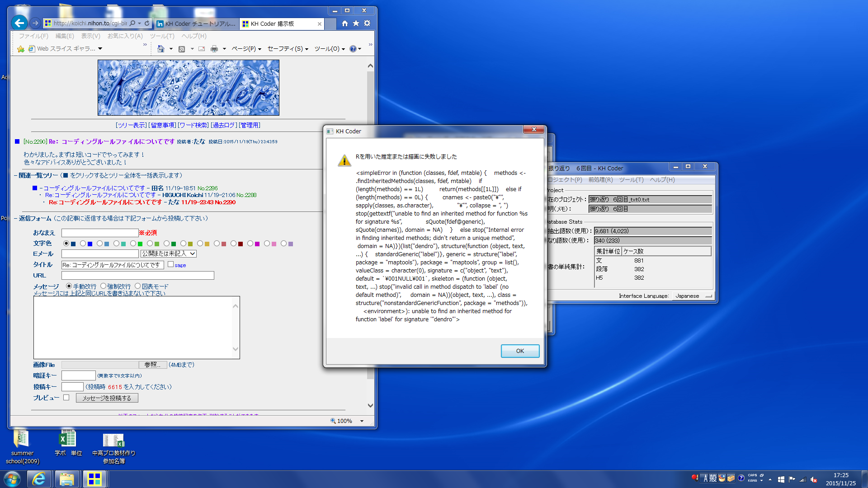Show hidden tray icons arrow
This screenshot has width=868, height=488.
click(770, 479)
